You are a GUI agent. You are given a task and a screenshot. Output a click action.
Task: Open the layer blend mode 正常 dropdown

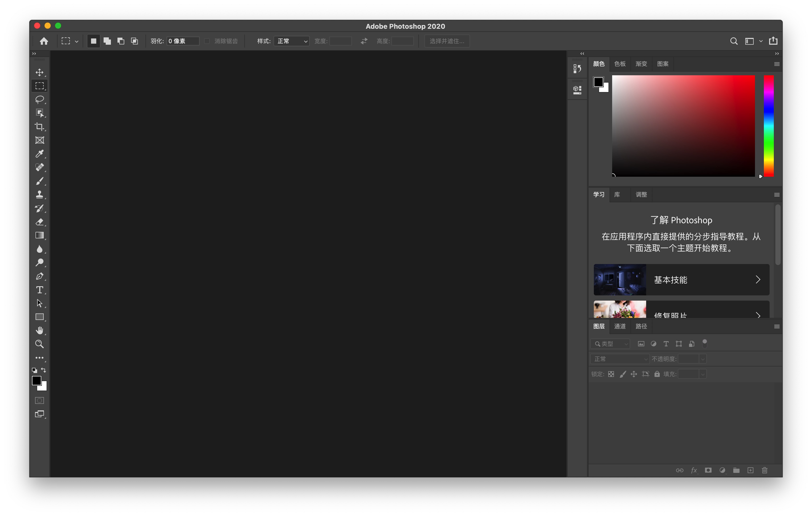click(x=620, y=359)
